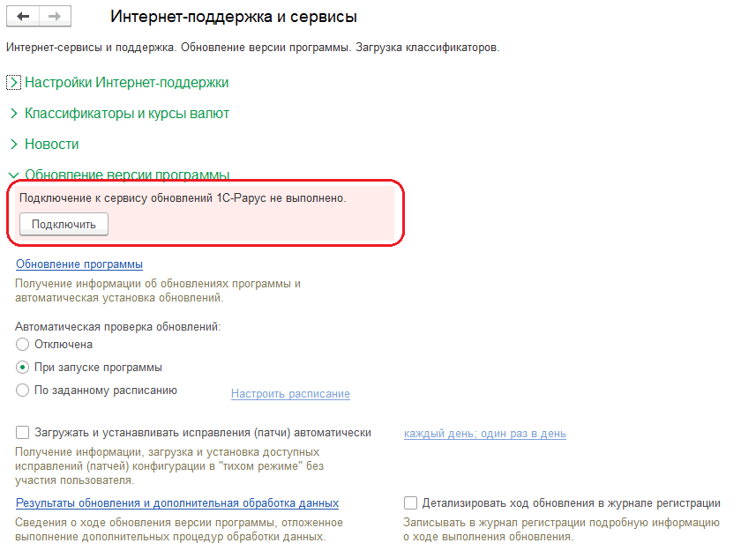Open the Настроить расписание link
The height and width of the screenshot is (558, 756).
290,394
